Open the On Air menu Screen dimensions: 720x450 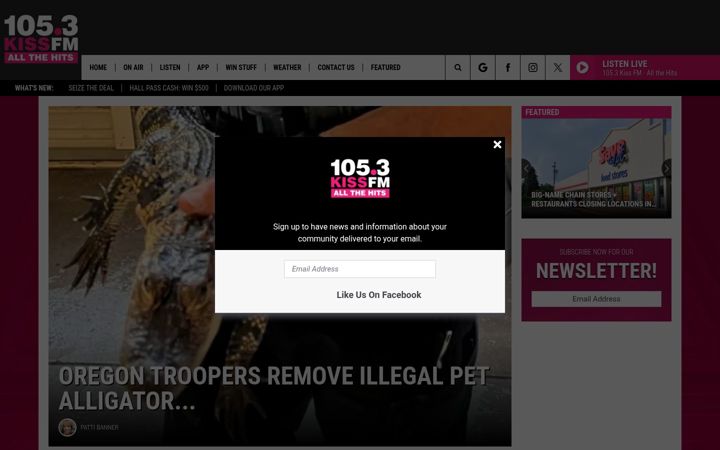133,68
